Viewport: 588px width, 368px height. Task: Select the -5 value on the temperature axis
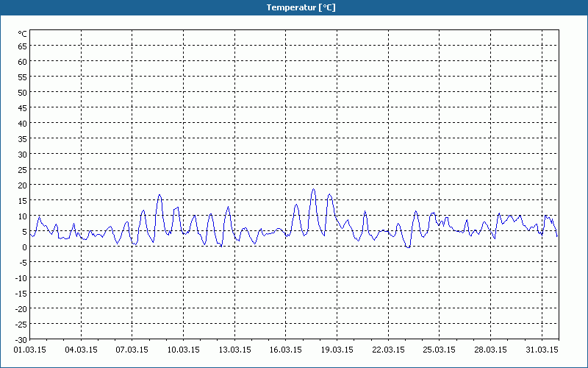coord(23,263)
